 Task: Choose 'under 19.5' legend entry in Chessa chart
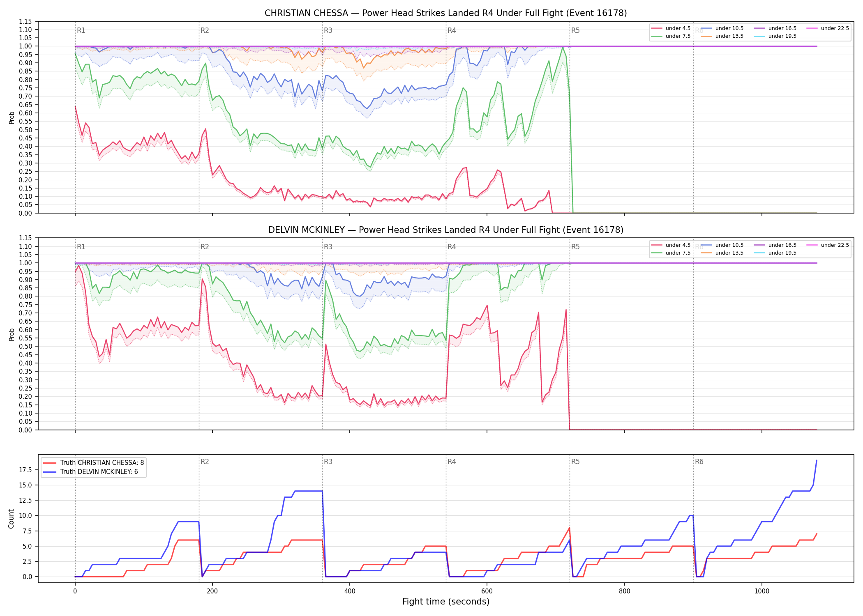[x=775, y=36]
